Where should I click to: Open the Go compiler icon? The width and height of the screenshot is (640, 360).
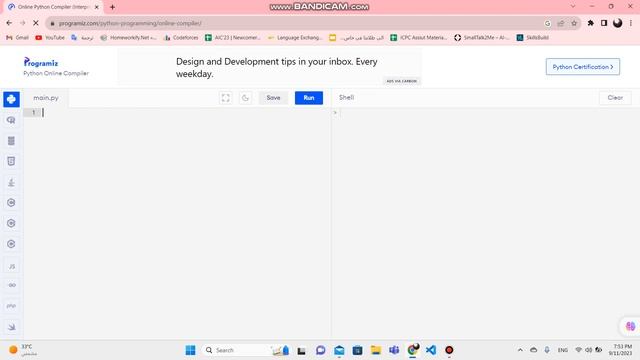[x=11, y=285]
